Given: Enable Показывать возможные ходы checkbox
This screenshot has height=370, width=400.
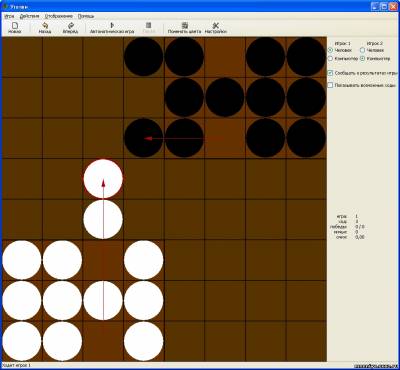Looking at the screenshot, I should [330, 85].
